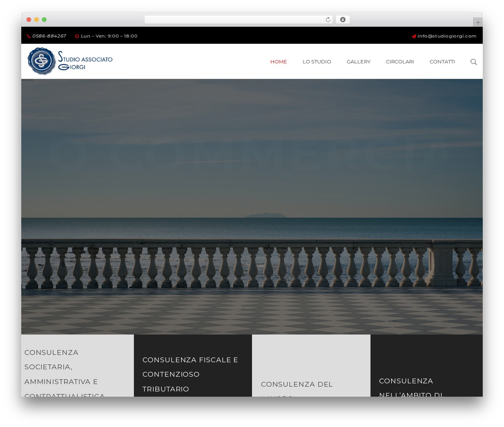Click the phone icon beside 0586-884267
This screenshot has width=504, height=427.
(29, 36)
